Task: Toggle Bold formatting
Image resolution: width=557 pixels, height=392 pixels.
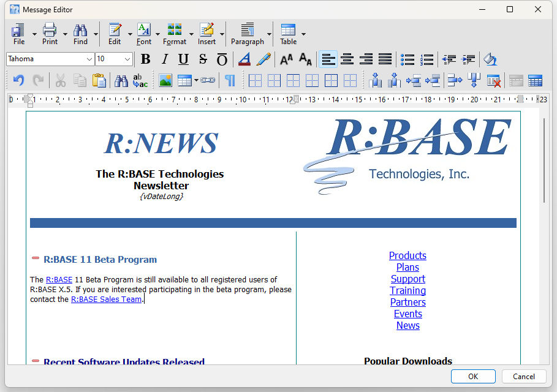Action: [x=145, y=59]
